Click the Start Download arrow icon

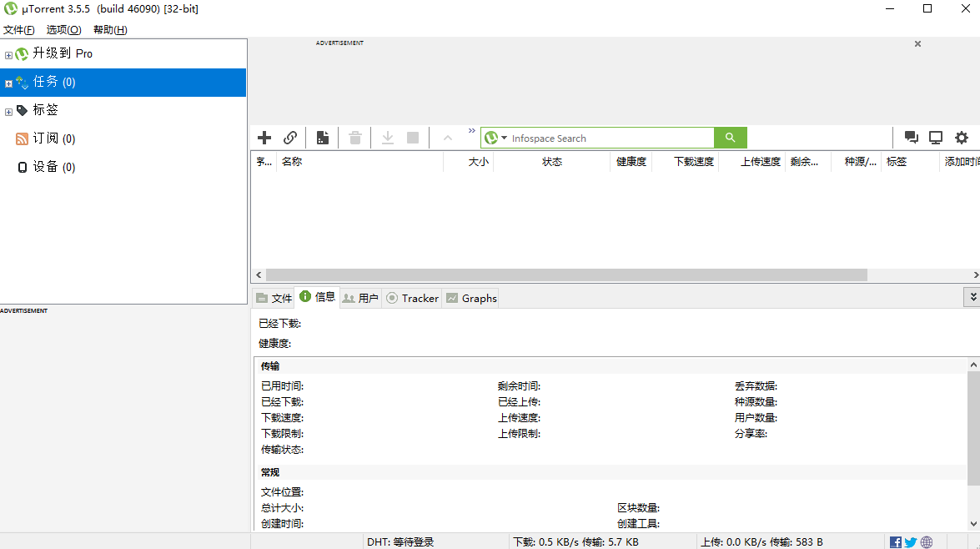pos(387,137)
